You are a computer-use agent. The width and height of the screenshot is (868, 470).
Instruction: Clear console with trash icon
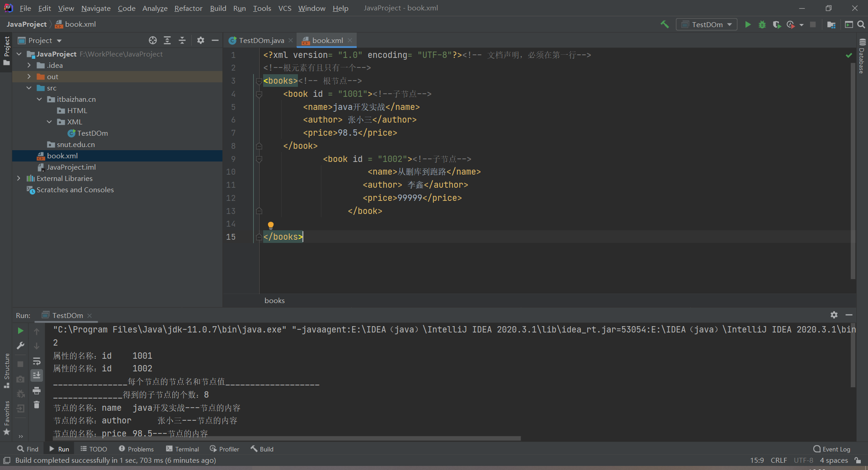[x=37, y=405]
